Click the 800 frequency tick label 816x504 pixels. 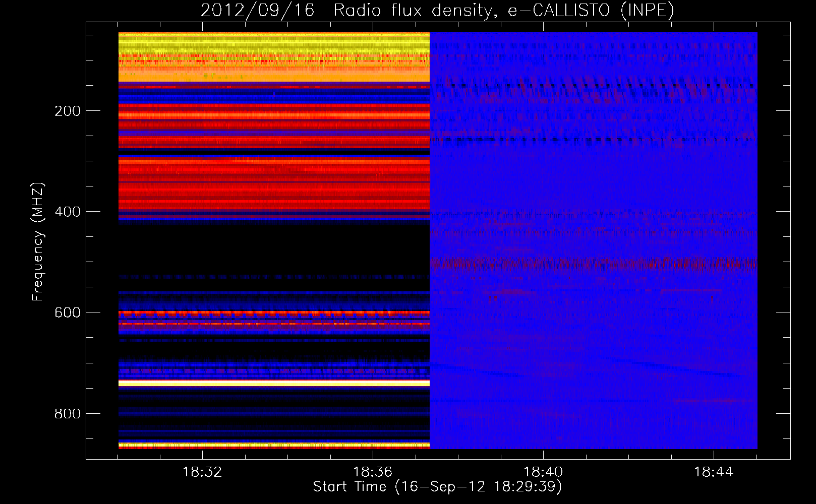68,413
